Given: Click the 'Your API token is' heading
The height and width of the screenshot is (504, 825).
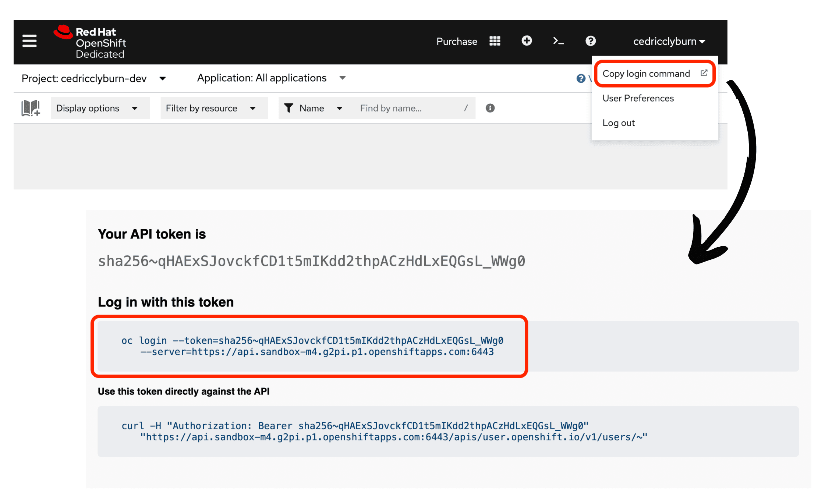Looking at the screenshot, I should coord(152,234).
